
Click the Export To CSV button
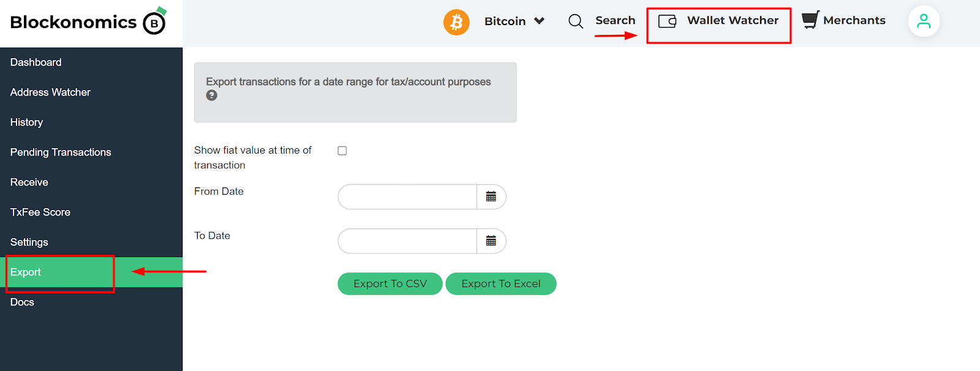click(x=390, y=284)
